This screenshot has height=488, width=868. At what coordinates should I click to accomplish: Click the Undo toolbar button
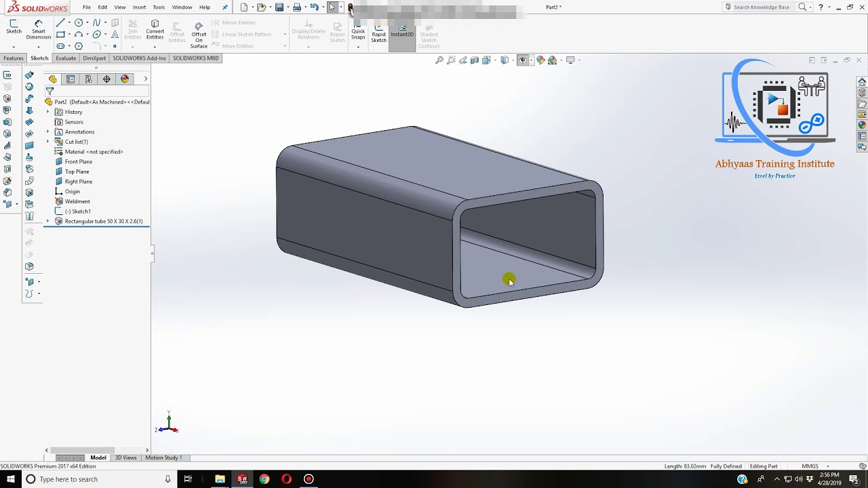click(314, 7)
